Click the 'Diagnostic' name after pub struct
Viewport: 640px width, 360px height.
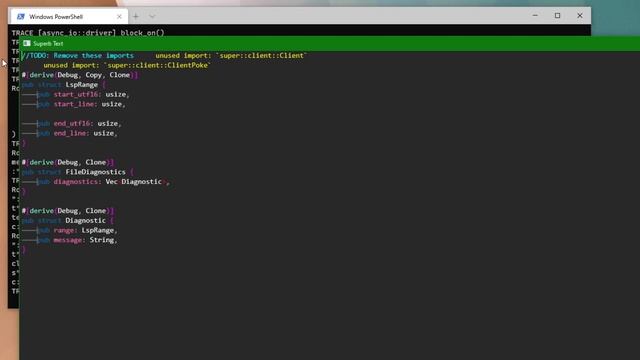86,221
